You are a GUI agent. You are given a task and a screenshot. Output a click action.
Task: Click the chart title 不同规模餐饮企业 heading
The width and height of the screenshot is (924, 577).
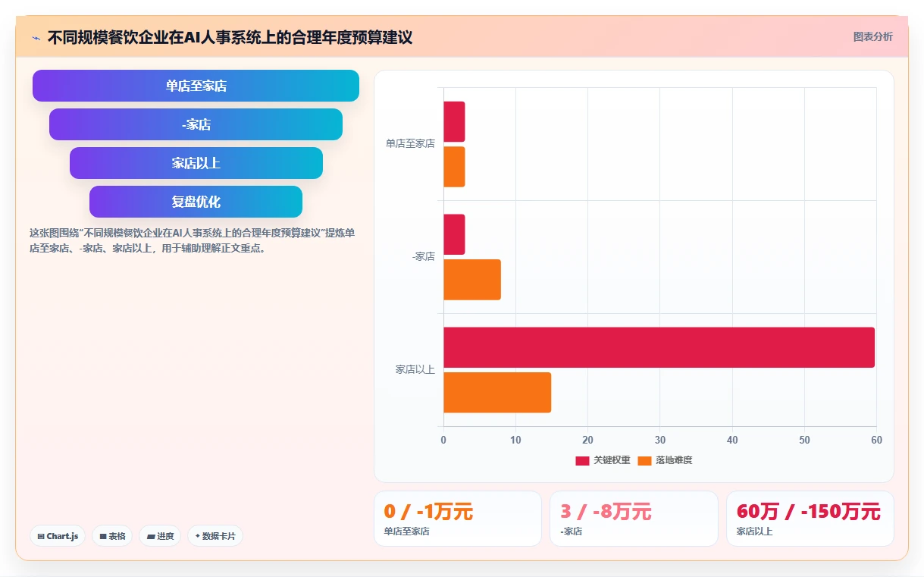(x=230, y=37)
